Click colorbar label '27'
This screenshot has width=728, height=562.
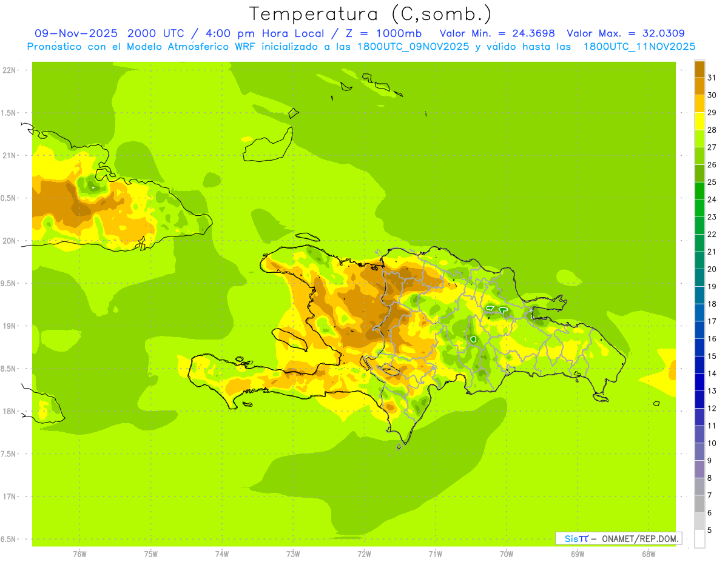point(712,147)
